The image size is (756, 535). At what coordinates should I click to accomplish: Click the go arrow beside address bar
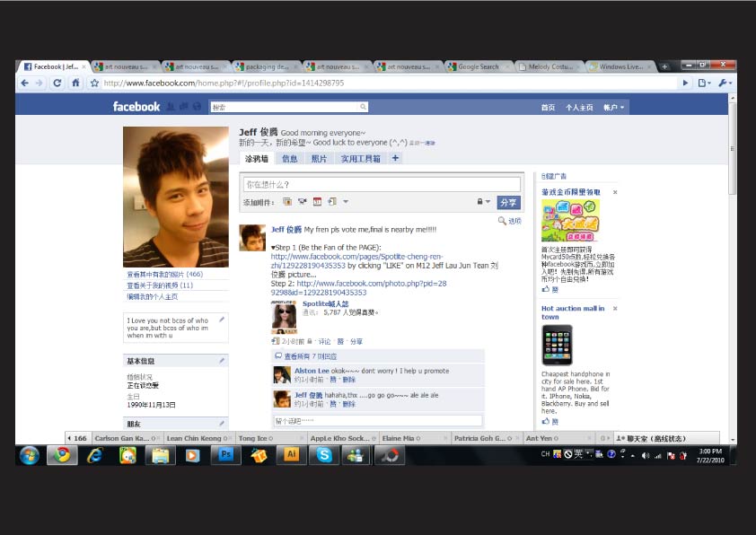pos(685,83)
